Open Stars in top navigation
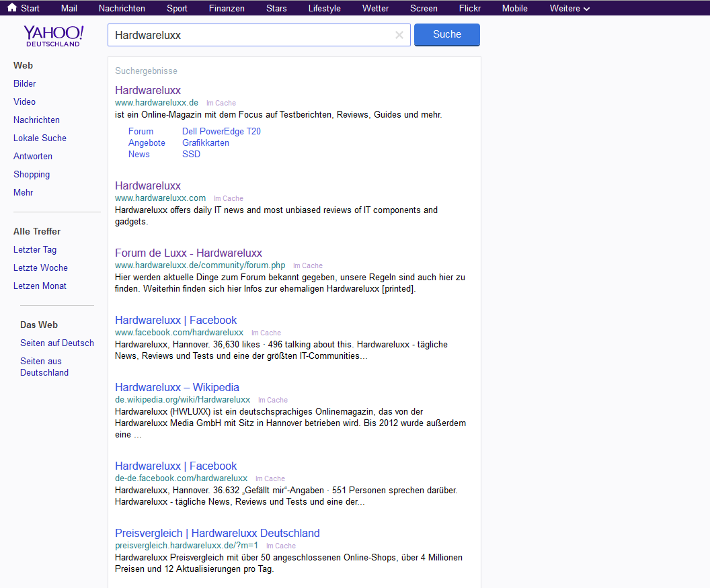The width and height of the screenshot is (710, 588). click(276, 8)
